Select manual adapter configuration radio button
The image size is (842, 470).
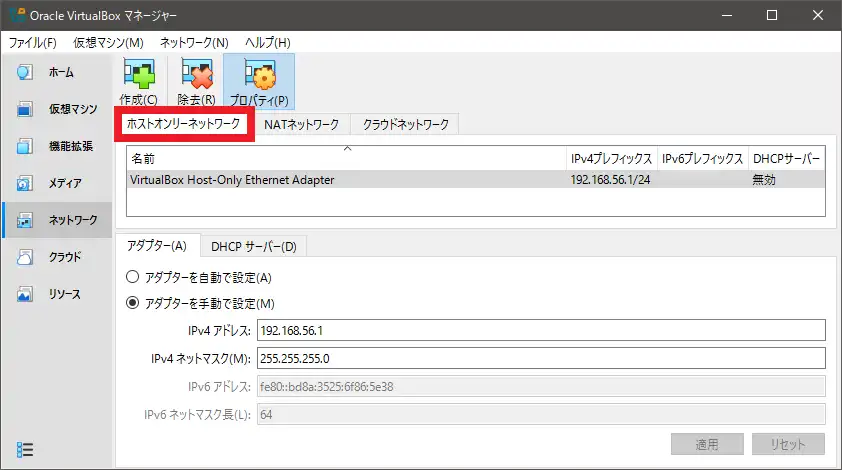tap(132, 303)
